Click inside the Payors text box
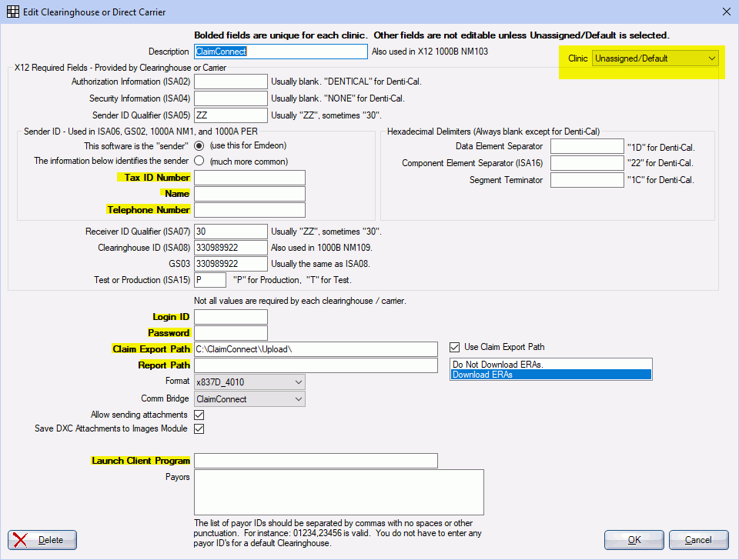The width and height of the screenshot is (739, 560). click(339, 492)
